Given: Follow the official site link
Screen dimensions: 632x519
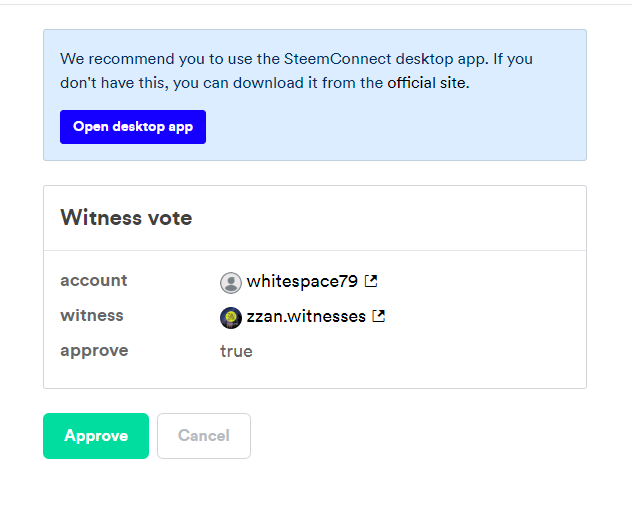Looking at the screenshot, I should click(427, 83).
